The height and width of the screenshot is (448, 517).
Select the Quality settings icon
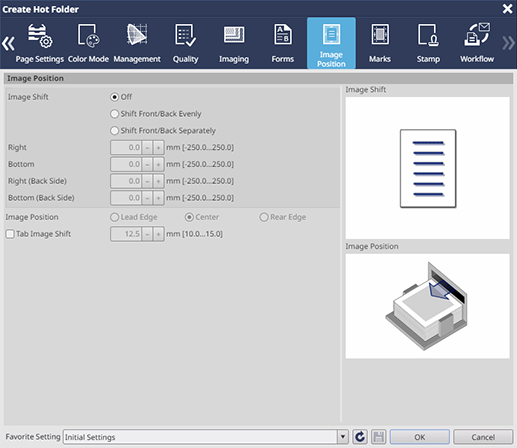click(x=185, y=43)
